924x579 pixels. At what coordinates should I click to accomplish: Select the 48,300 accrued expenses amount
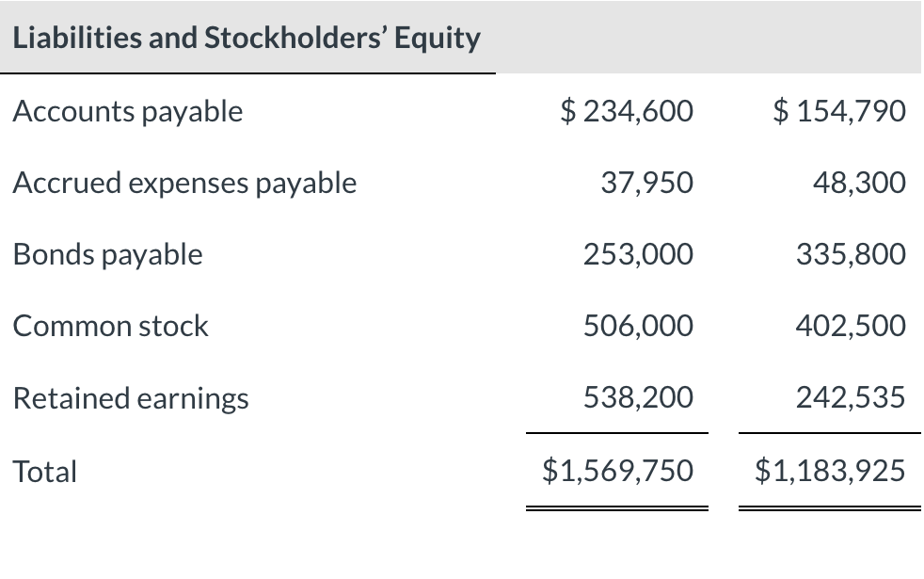coord(860,183)
